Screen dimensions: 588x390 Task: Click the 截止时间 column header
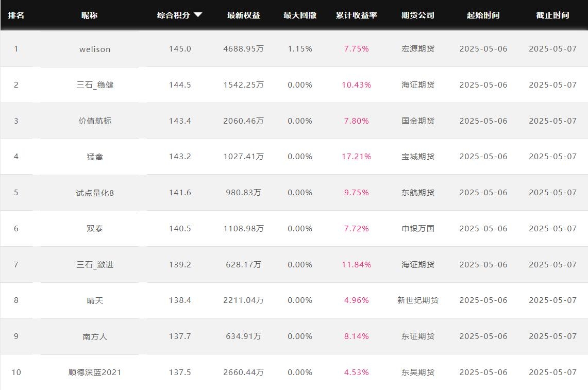pos(553,15)
